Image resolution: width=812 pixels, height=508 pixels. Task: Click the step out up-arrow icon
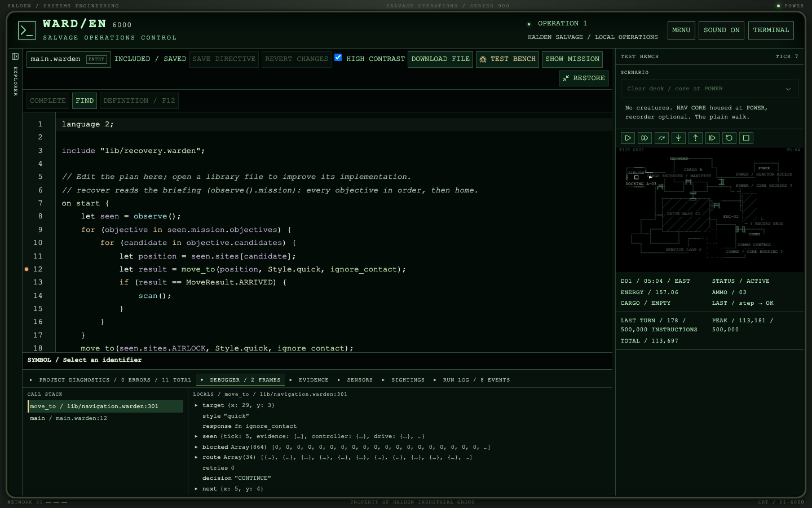click(x=695, y=138)
